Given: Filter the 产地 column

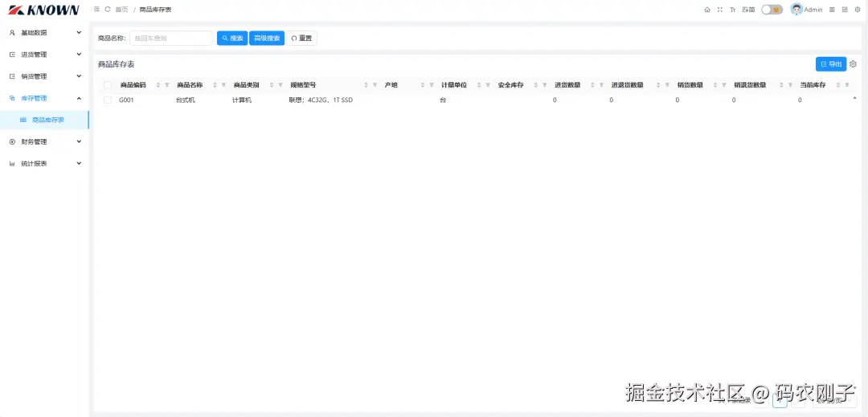Looking at the screenshot, I should point(432,85).
